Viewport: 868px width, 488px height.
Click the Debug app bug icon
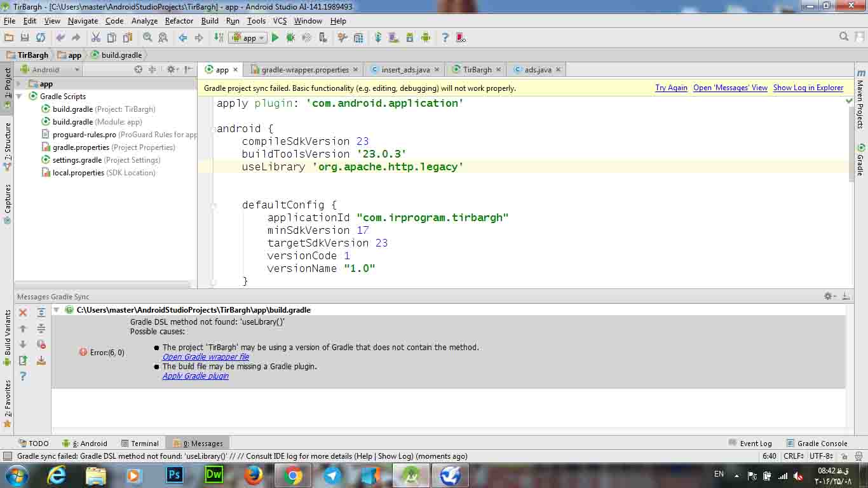point(291,37)
